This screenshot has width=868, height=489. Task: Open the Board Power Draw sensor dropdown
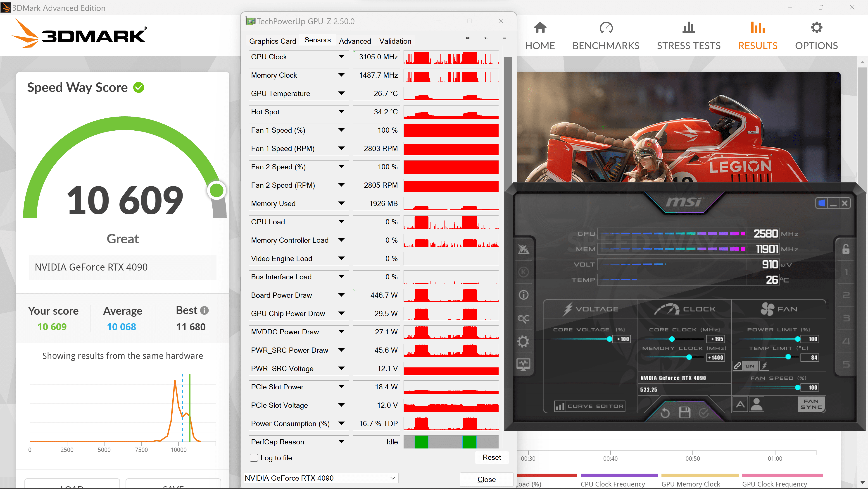tap(341, 295)
